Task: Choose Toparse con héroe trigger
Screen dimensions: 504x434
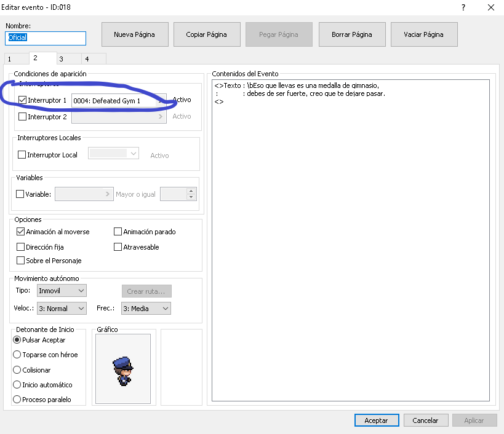Action: [17, 355]
